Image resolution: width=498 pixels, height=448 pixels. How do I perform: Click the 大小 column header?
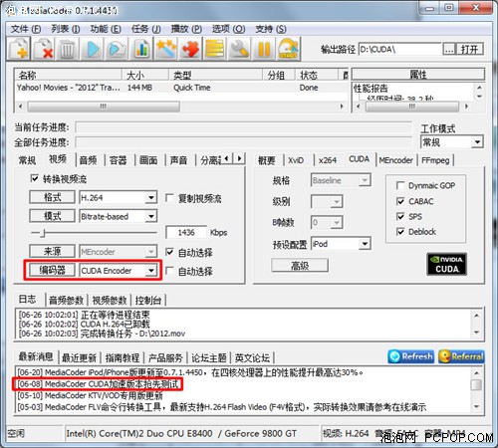145,76
